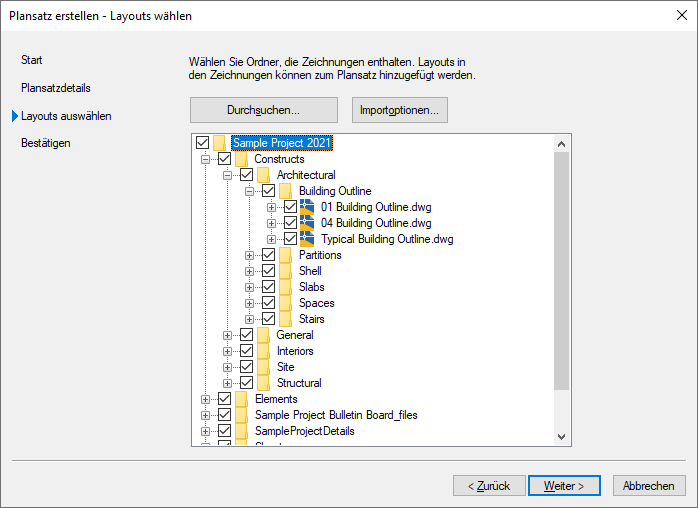
Task: Click the Slabs folder icon
Action: [x=285, y=287]
